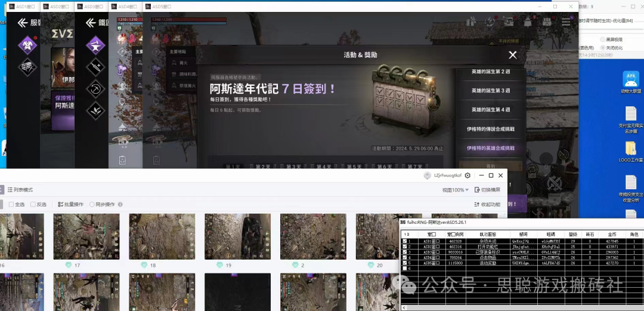
Task: Select 英雄的誕生第 4 週 event
Action: point(491,109)
